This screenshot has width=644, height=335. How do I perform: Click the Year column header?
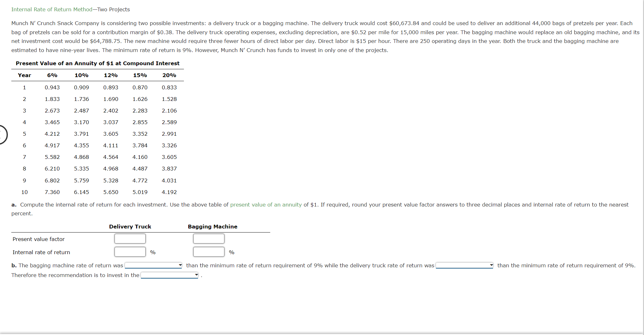[x=24, y=75]
